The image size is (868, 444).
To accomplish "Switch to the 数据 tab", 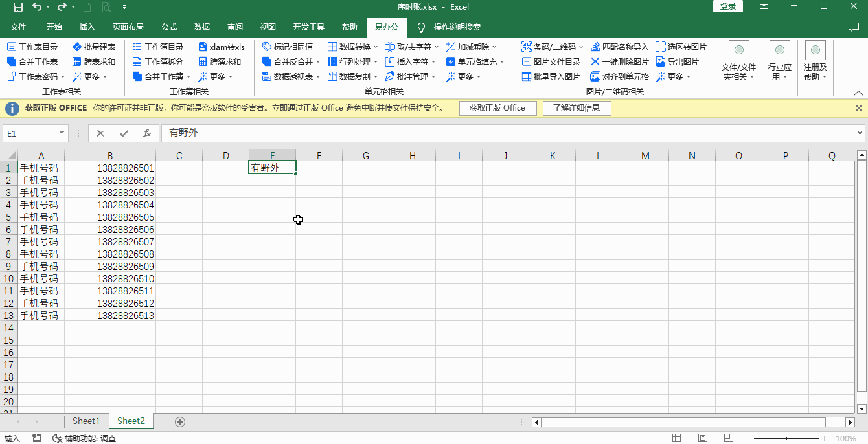I will pyautogui.click(x=202, y=27).
